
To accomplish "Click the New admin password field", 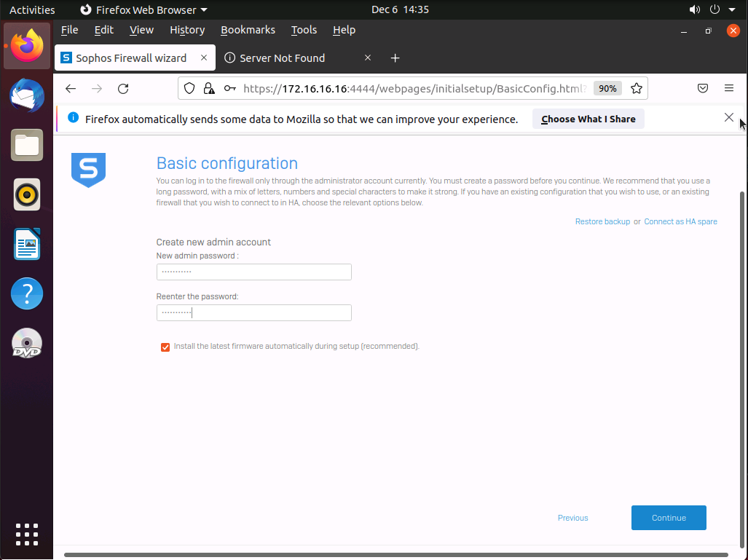I will (253, 272).
